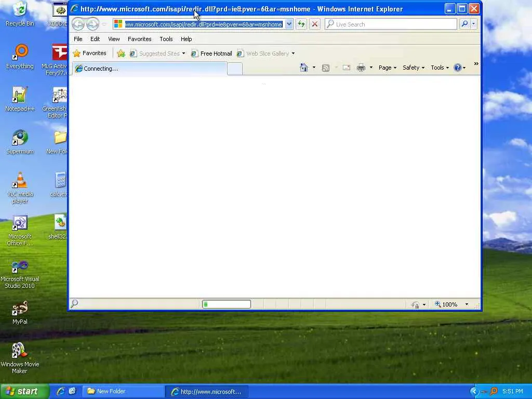Screen dimensions: 532x399
Task: Open the Web Slice Gallery link
Action: tap(266, 54)
